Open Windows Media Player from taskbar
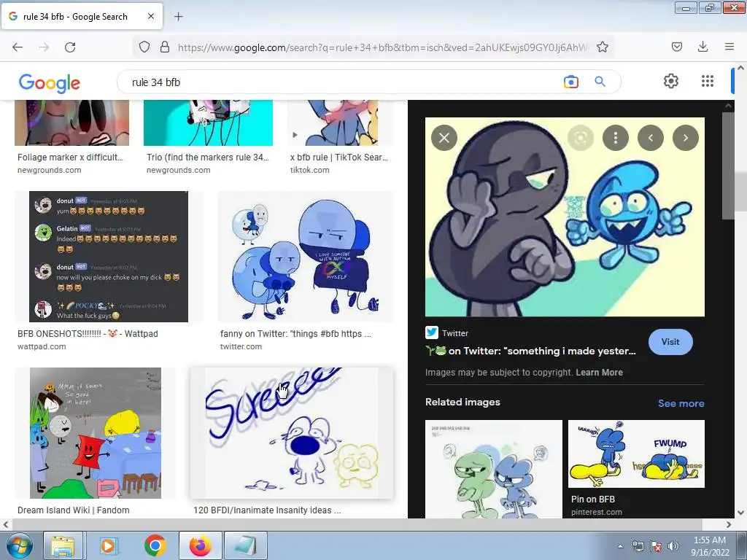 109,546
